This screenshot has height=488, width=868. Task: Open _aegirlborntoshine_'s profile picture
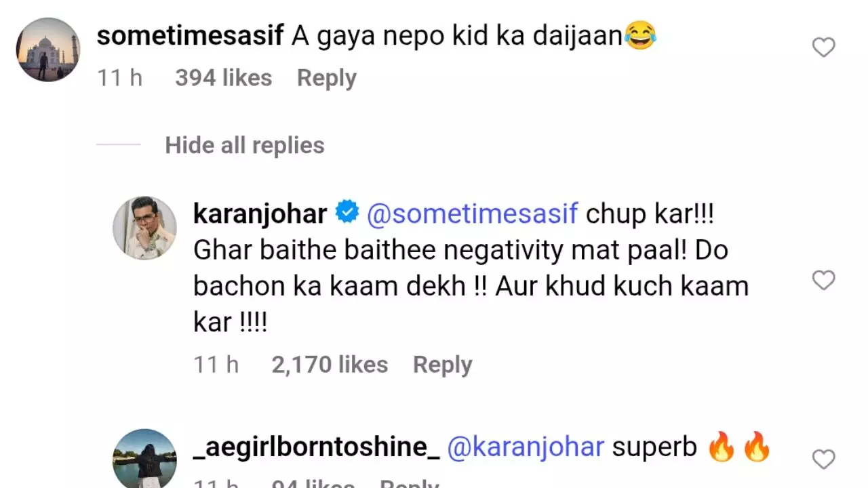pos(144,459)
